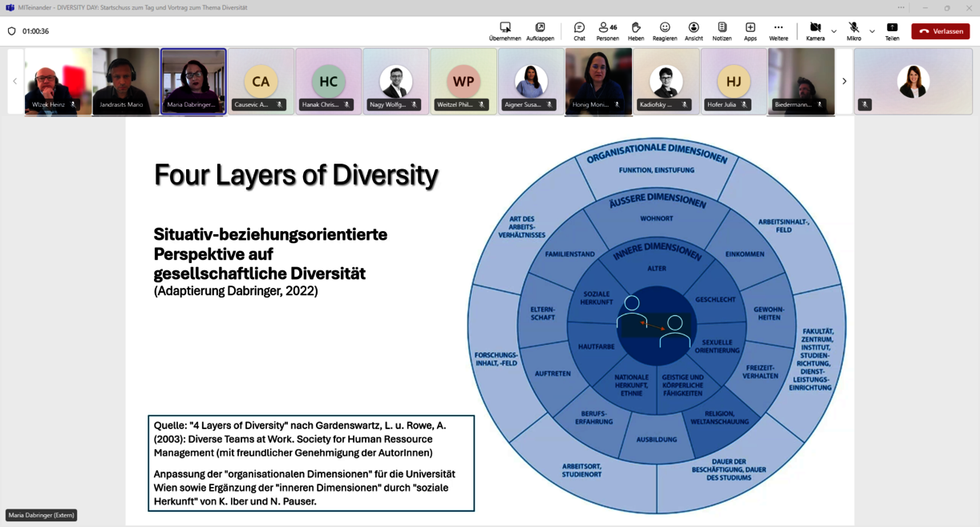
Task: Open the Chat panel
Action: click(x=579, y=30)
